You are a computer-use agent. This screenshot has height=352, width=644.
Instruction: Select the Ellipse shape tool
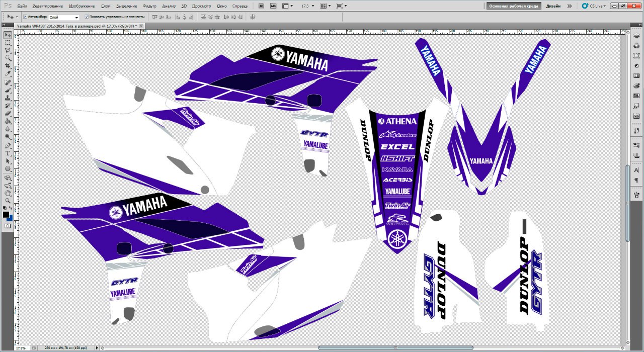coord(8,168)
